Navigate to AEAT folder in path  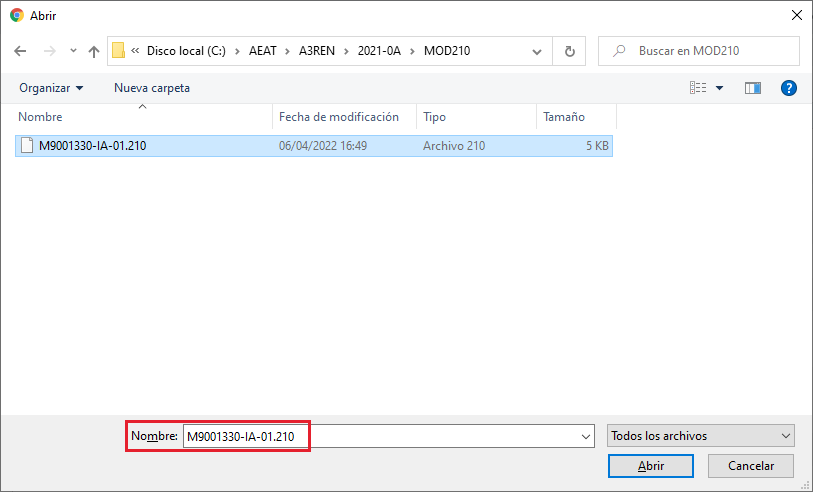point(262,51)
